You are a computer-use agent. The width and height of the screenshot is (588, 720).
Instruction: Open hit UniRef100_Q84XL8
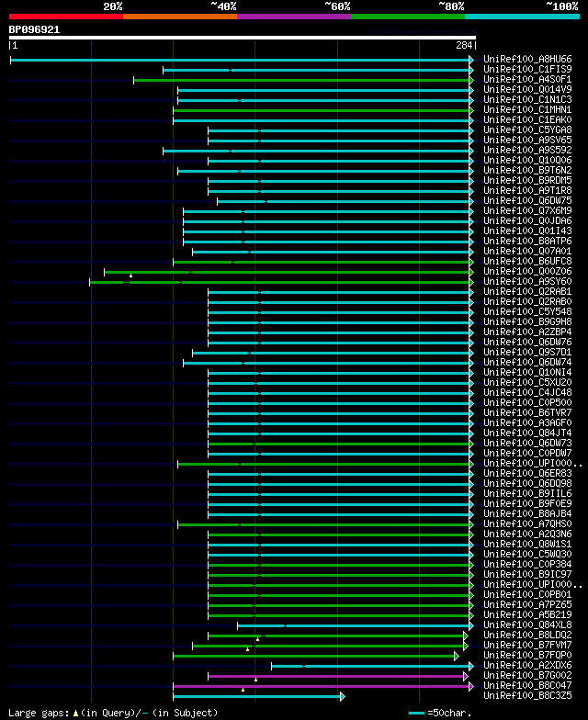(527, 624)
